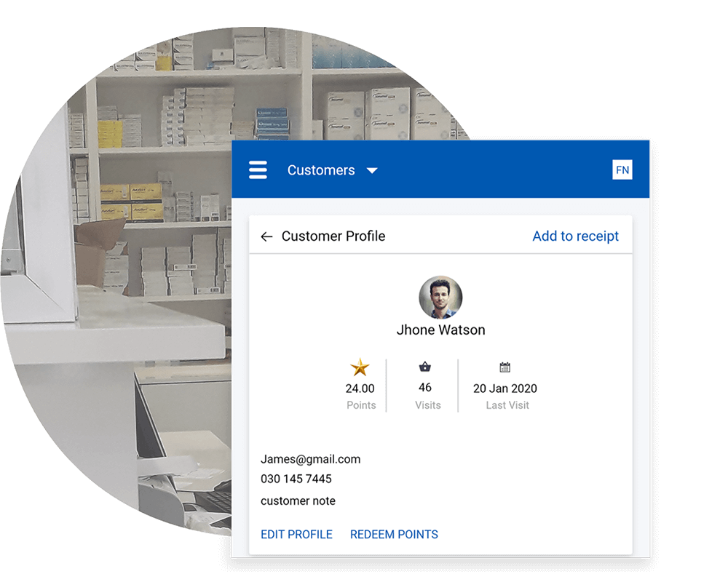Click the 46 visits count

point(425,388)
